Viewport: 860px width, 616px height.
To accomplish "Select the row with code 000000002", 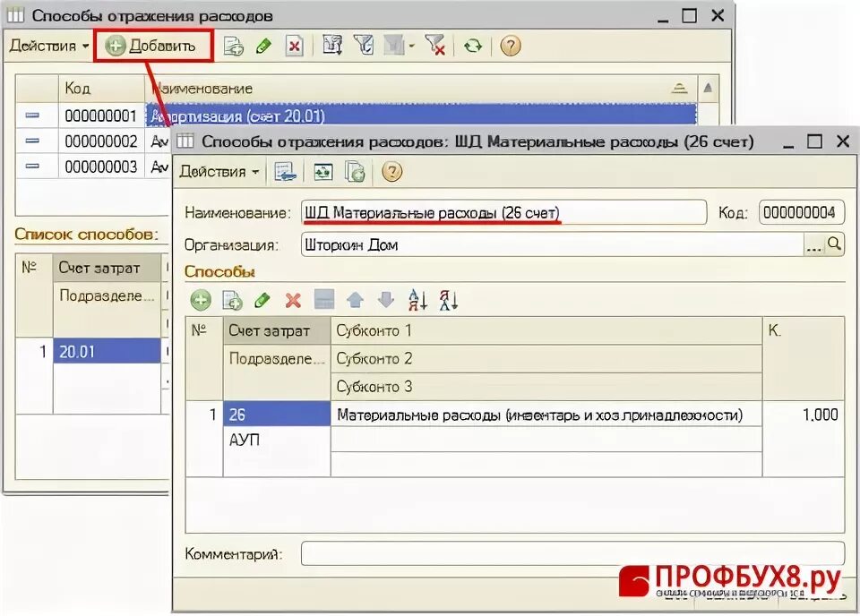I will click(99, 140).
